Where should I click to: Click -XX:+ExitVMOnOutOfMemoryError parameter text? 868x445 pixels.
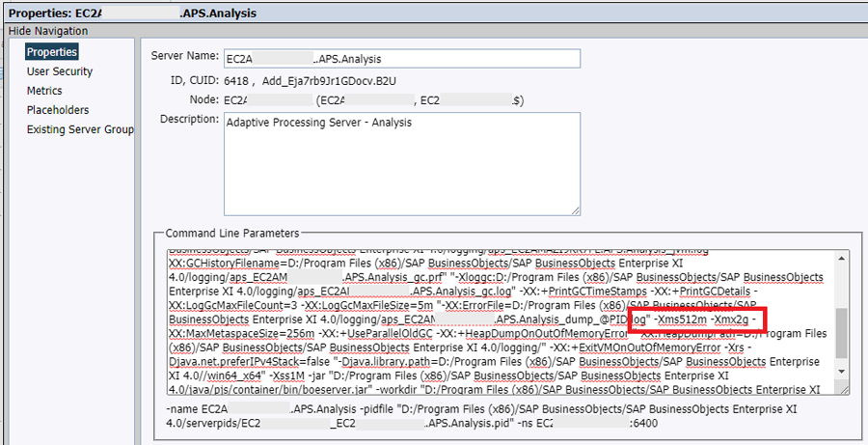[x=637, y=348]
